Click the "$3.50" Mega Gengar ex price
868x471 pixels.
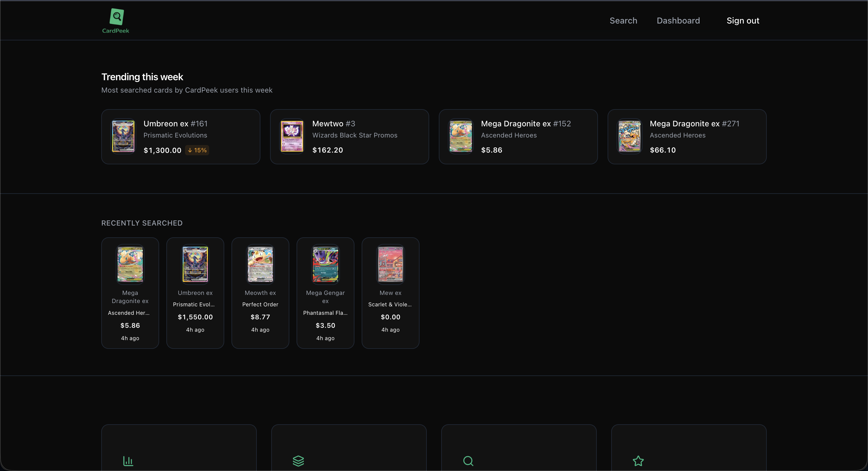coord(325,325)
